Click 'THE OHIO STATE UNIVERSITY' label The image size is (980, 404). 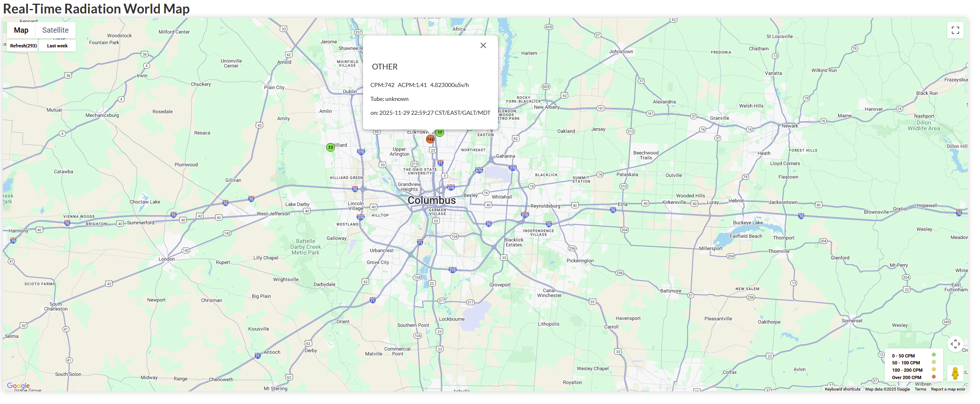420,171
